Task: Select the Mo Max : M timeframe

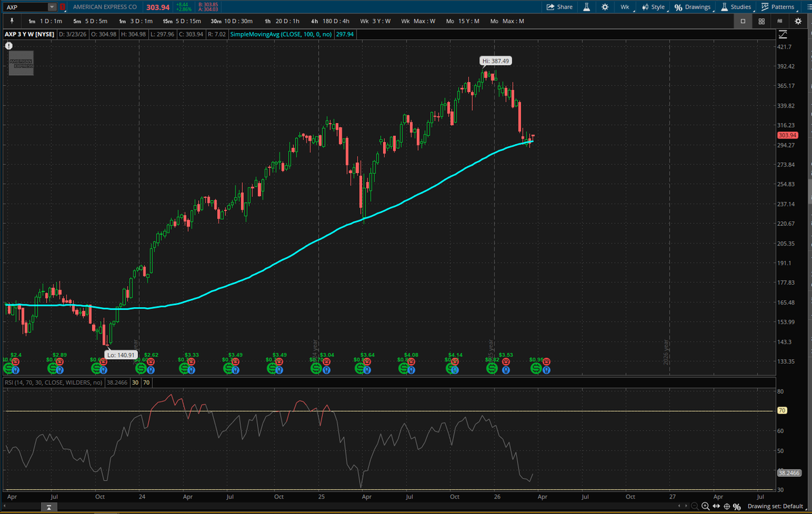Action: click(507, 21)
